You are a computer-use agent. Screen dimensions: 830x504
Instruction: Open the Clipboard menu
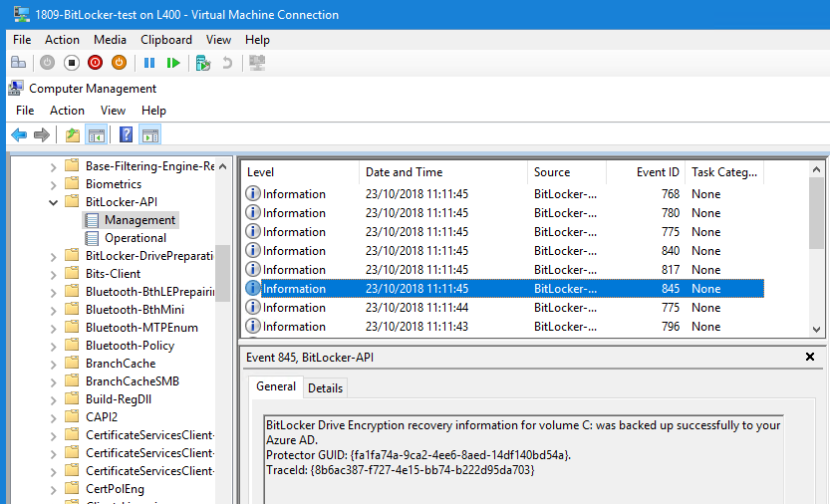pos(165,40)
